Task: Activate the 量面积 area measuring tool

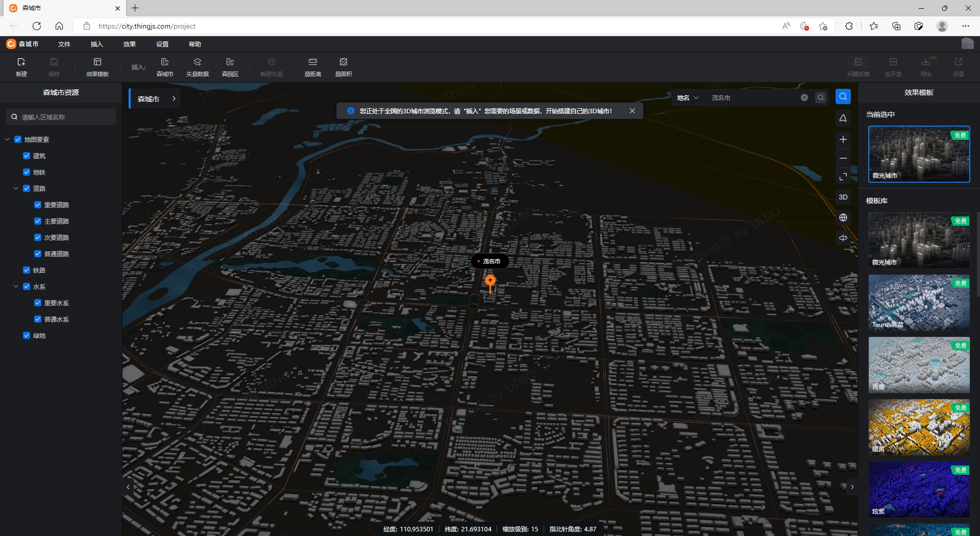Action: click(343, 67)
